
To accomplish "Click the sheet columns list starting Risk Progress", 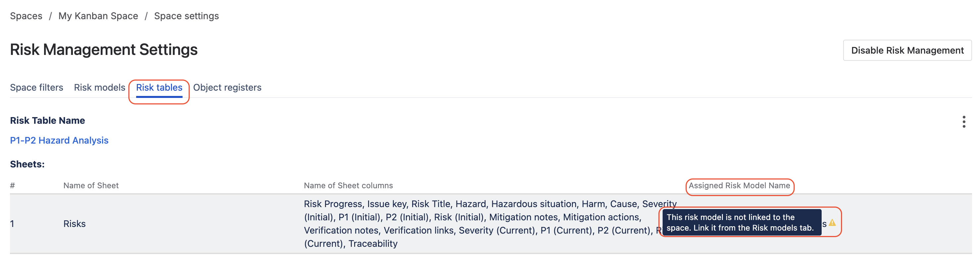I will tap(490, 224).
